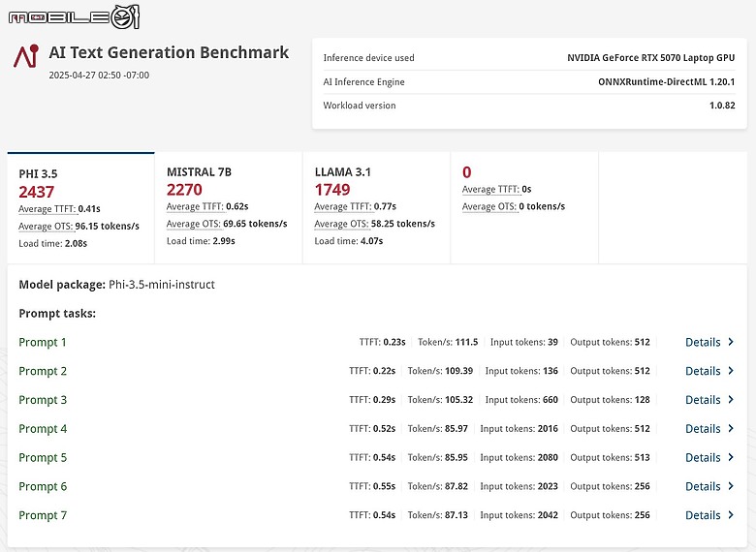Image resolution: width=756 pixels, height=552 pixels.
Task: Expand Prompt 7 row chevron arrow
Action: [x=731, y=515]
